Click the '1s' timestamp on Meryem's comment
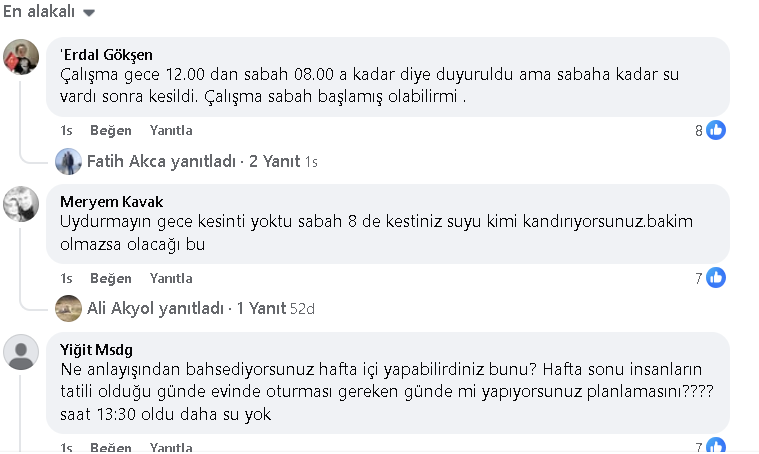 (x=66, y=278)
